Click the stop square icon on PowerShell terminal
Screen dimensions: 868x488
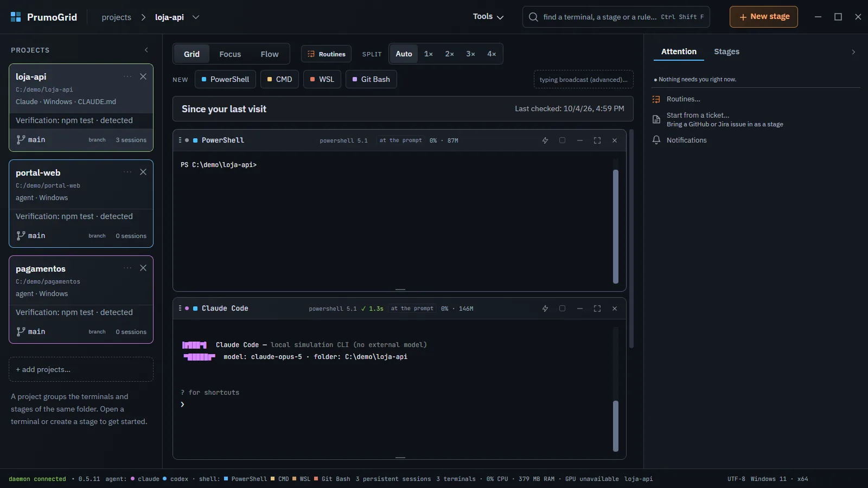(563, 140)
